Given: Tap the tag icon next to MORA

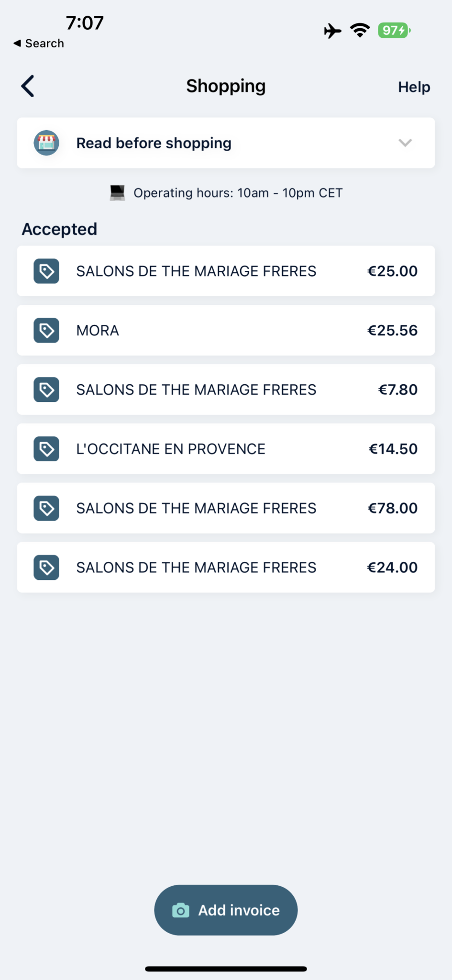Looking at the screenshot, I should 46,331.
